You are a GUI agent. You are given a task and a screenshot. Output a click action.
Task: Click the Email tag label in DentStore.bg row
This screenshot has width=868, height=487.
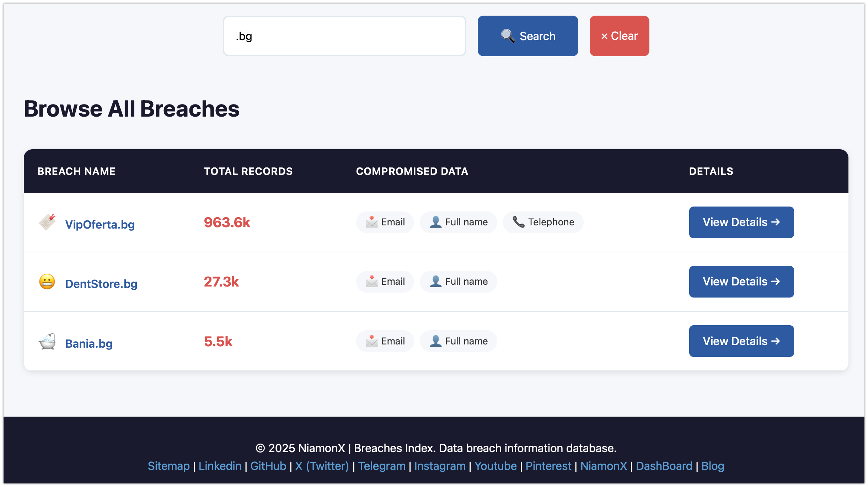pos(393,282)
